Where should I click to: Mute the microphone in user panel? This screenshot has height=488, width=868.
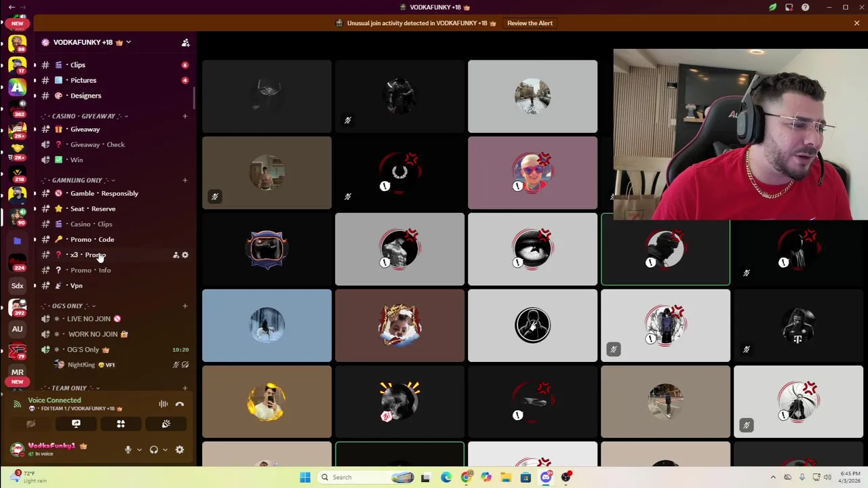pyautogui.click(x=127, y=449)
